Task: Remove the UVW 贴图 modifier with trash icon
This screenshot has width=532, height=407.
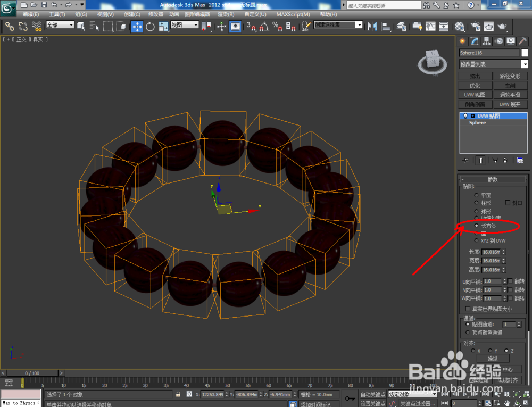Action: pos(505,160)
